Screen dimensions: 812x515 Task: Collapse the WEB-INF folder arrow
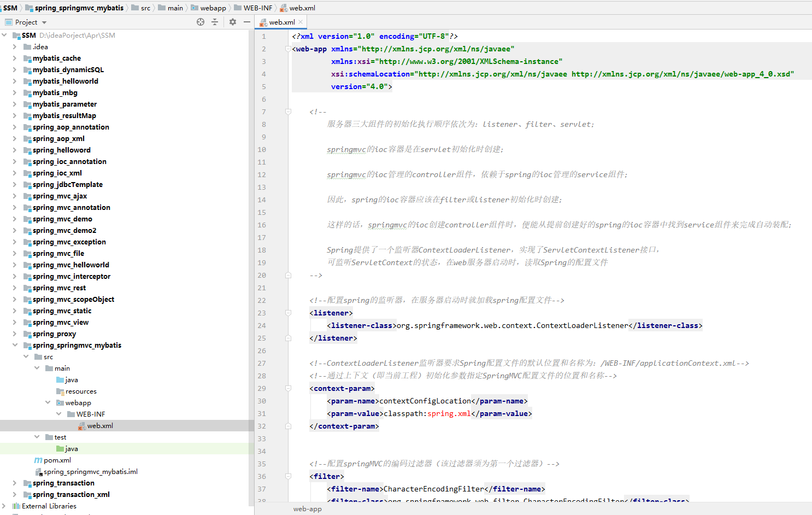pyautogui.click(x=58, y=414)
